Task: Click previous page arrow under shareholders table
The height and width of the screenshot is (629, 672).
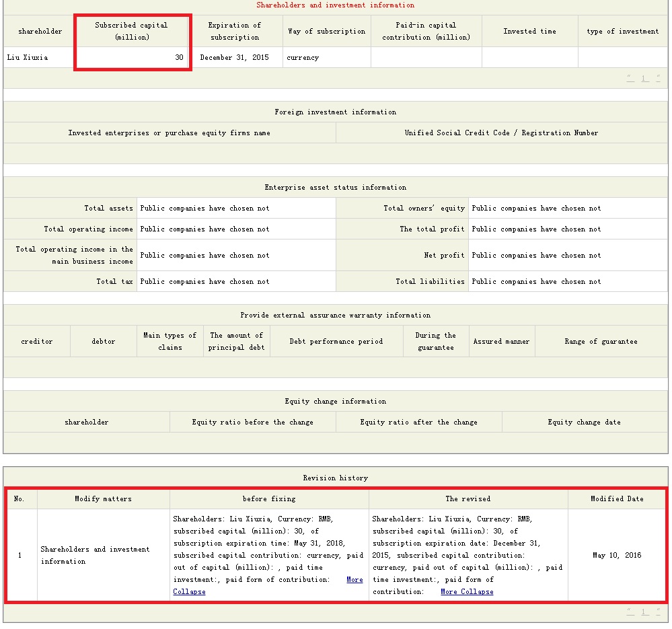Action: (630, 78)
